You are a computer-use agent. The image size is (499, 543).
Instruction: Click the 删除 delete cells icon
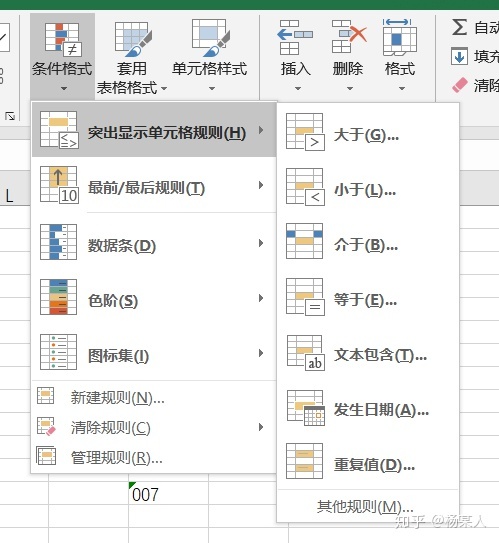click(349, 36)
